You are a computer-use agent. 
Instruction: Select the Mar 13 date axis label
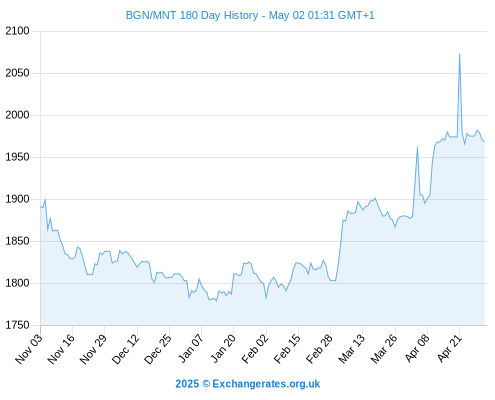tap(352, 348)
